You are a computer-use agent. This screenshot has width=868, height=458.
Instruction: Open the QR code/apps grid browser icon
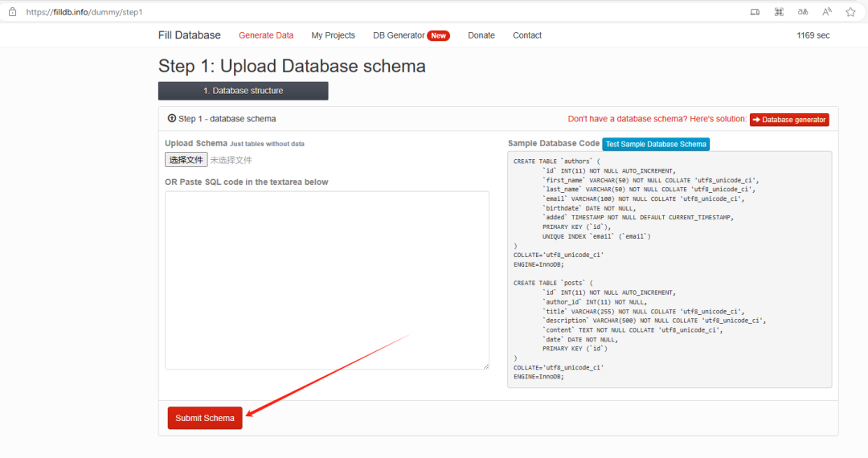(779, 11)
